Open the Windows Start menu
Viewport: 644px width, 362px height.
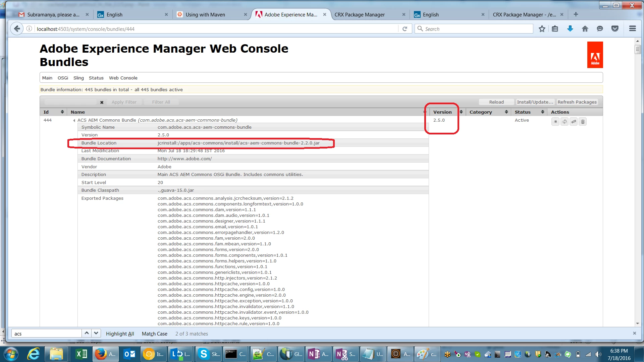coord(11,354)
